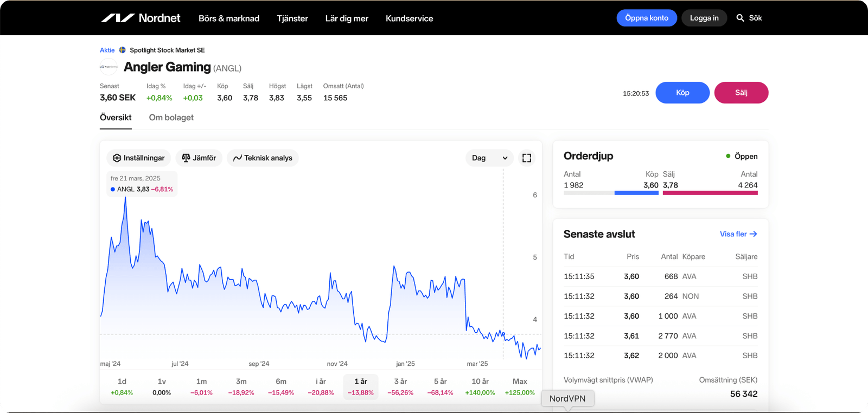Click the Högst value 3,83
Image resolution: width=868 pixels, height=413 pixels.
pos(277,98)
